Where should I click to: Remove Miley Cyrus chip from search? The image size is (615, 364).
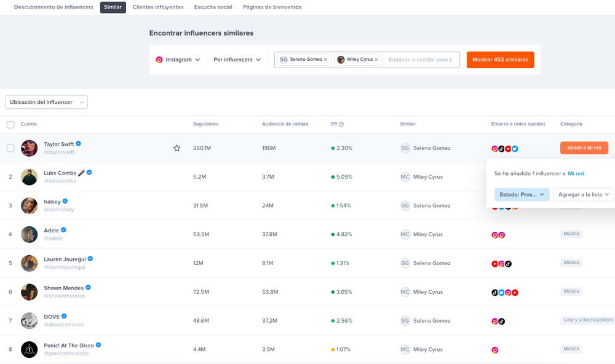click(x=376, y=60)
